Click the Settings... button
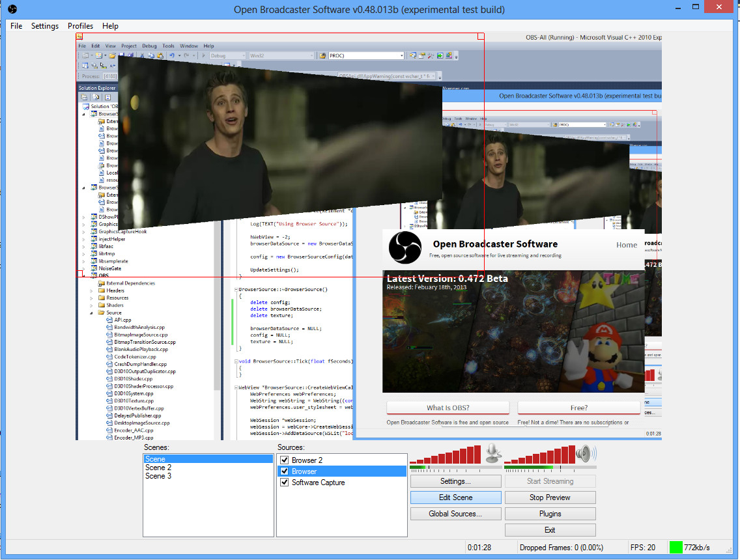Viewport: 740px width, 560px height. (455, 481)
